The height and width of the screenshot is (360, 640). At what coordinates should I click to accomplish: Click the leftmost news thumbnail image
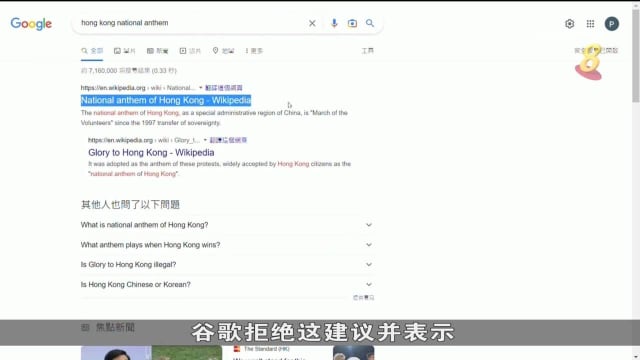click(x=116, y=353)
